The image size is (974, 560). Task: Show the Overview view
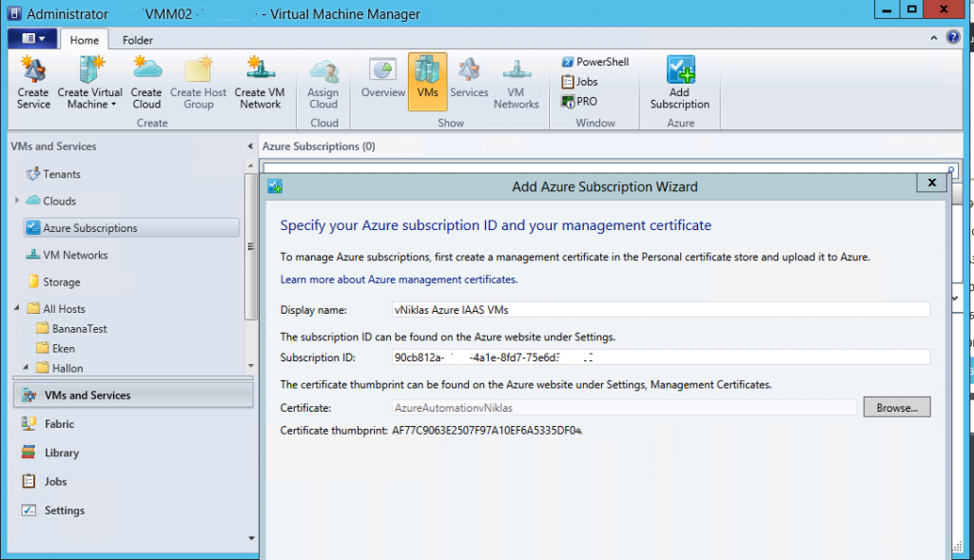(x=382, y=78)
